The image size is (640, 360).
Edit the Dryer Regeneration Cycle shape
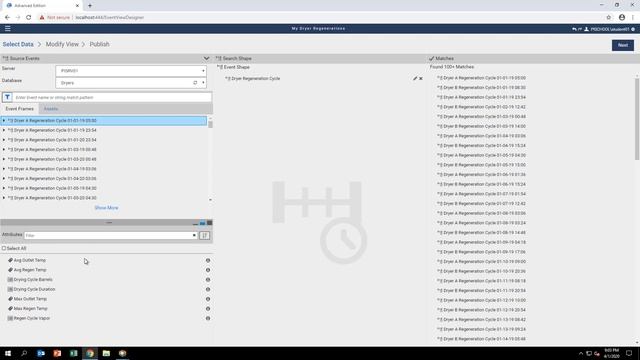coord(415,78)
